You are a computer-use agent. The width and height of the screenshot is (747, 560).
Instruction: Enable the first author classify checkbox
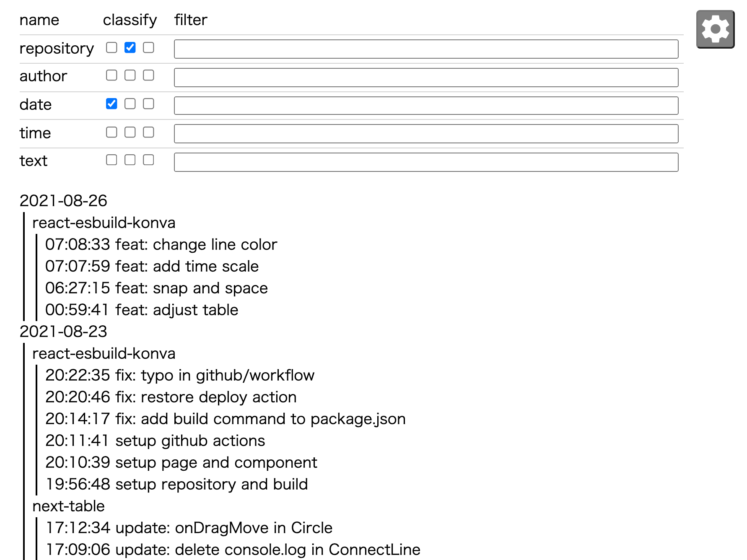tap(112, 75)
